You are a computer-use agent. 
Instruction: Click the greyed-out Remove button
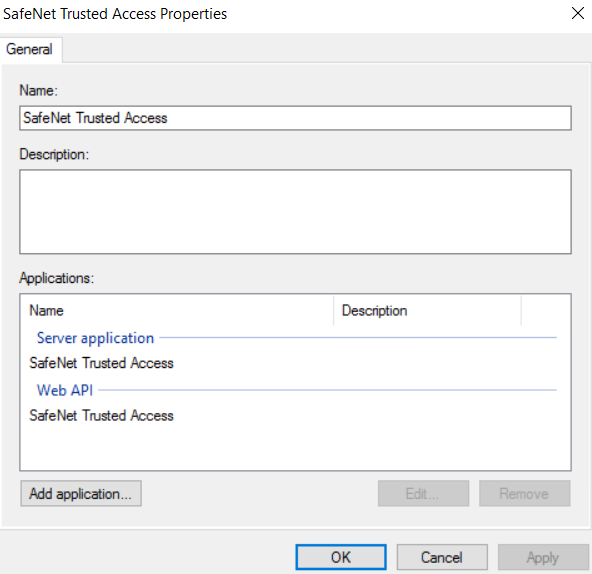click(x=524, y=494)
